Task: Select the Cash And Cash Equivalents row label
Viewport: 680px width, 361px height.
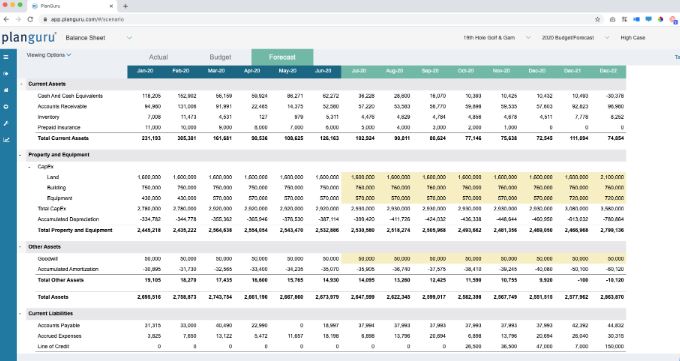Action: [x=70, y=96]
